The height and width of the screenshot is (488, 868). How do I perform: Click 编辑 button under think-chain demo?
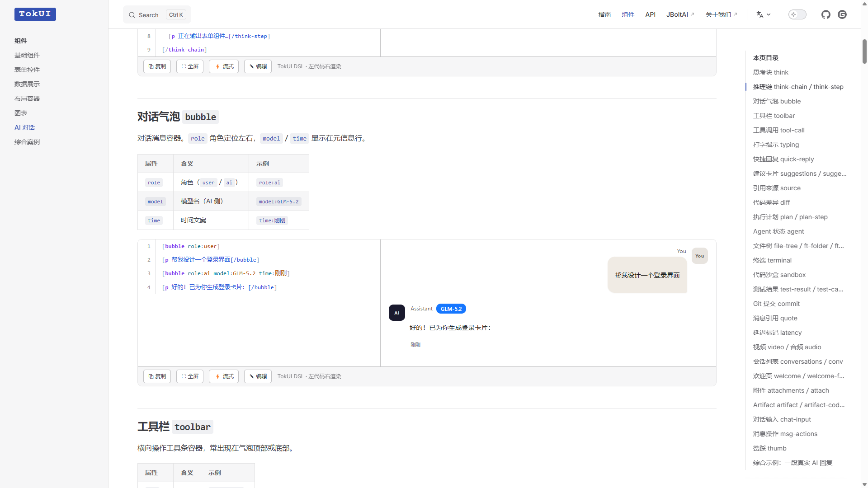pyautogui.click(x=258, y=66)
